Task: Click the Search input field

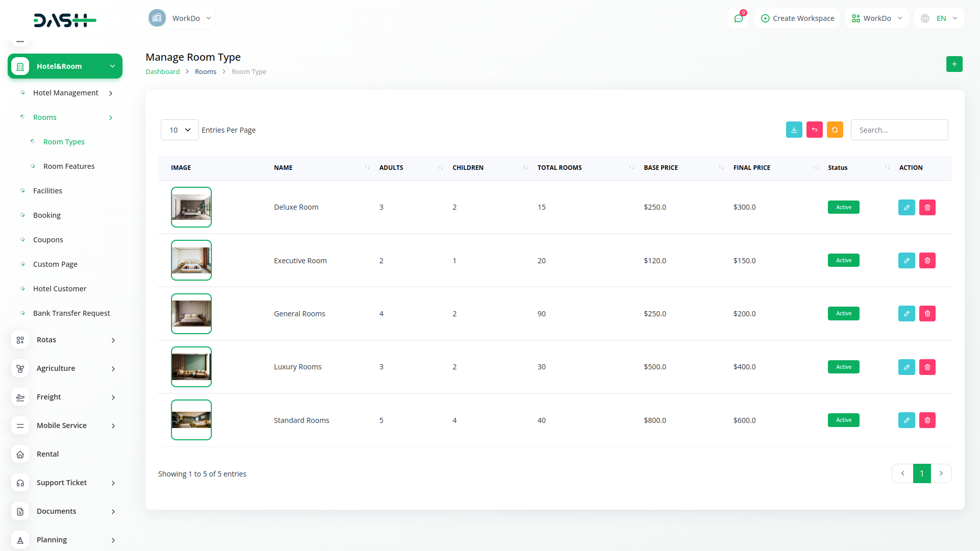Action: (899, 130)
